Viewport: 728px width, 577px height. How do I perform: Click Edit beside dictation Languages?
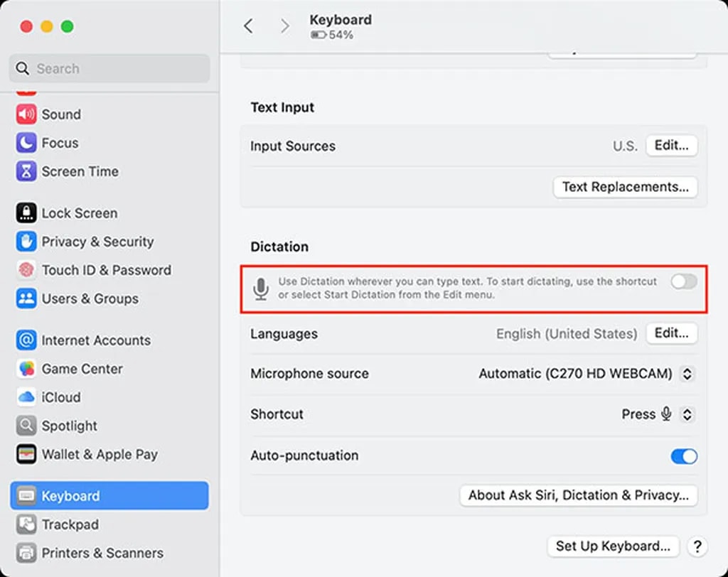(671, 333)
